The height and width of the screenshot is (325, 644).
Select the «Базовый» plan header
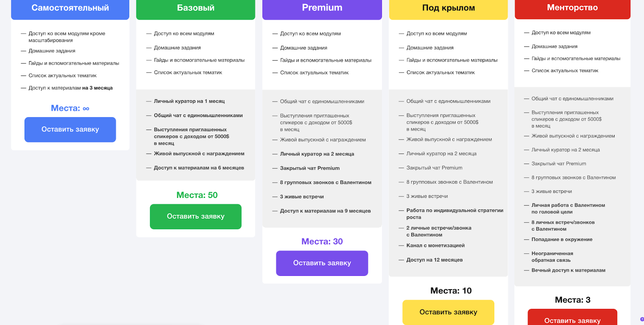pyautogui.click(x=196, y=8)
